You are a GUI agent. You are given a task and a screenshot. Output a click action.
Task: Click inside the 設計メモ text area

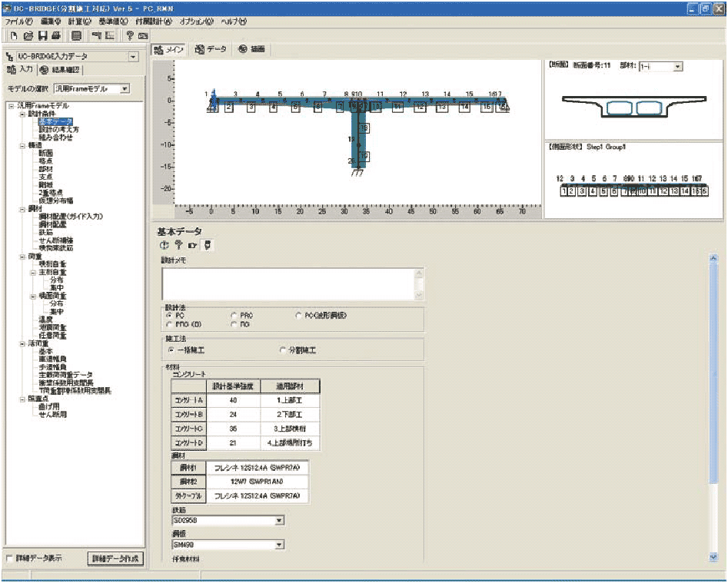[288, 284]
